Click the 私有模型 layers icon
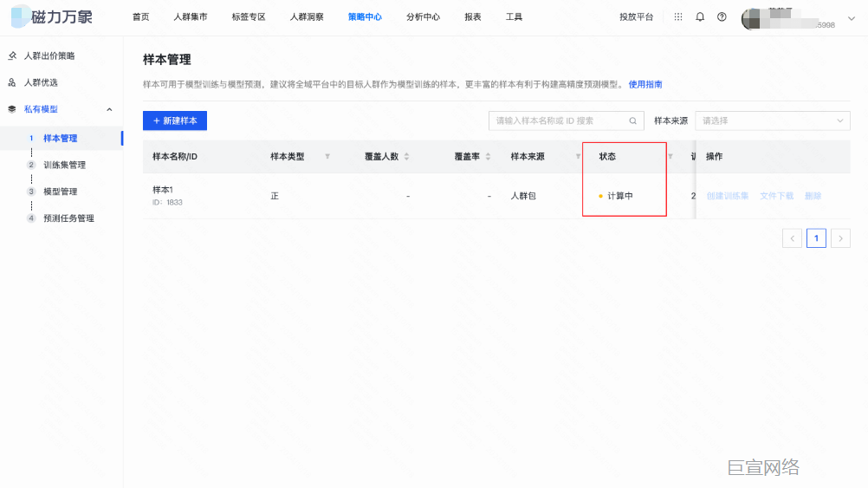 click(12, 109)
